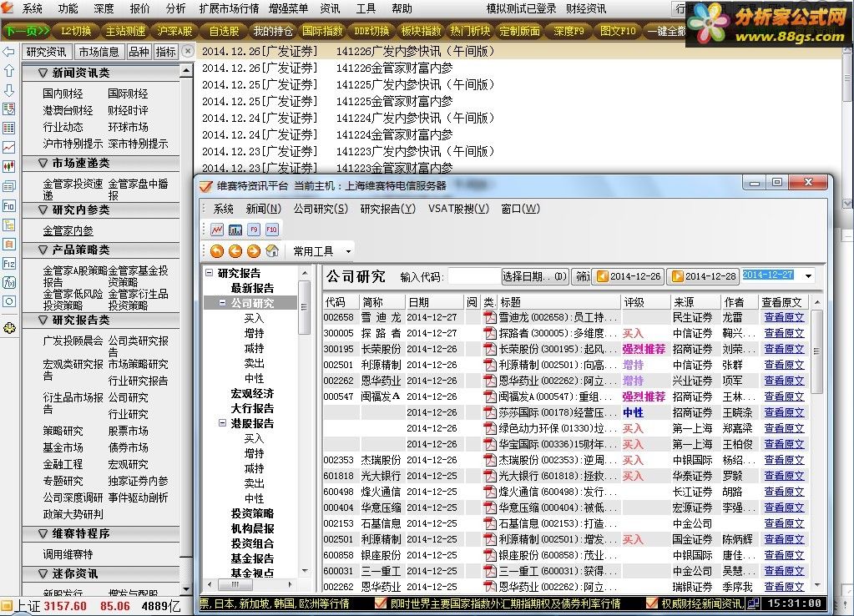Image resolution: width=854 pixels, height=616 pixels.
Task: Open the 常用工具 dropdown
Action: click(x=323, y=251)
